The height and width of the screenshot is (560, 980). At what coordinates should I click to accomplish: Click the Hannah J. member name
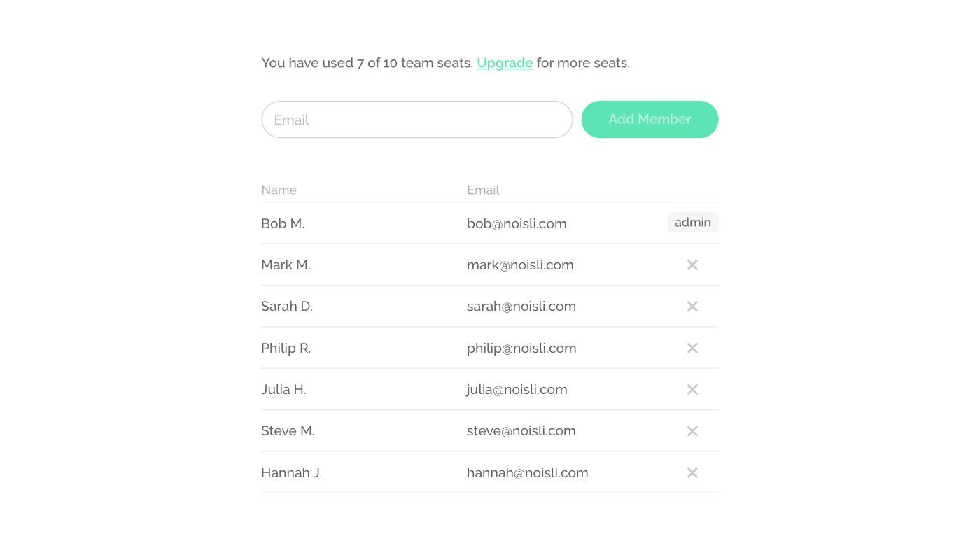click(291, 472)
